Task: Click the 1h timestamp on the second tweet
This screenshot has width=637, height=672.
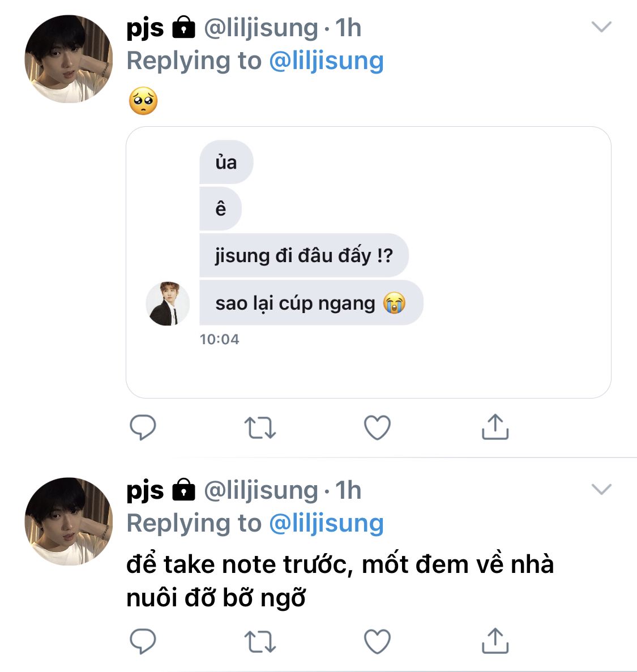Action: (348, 490)
